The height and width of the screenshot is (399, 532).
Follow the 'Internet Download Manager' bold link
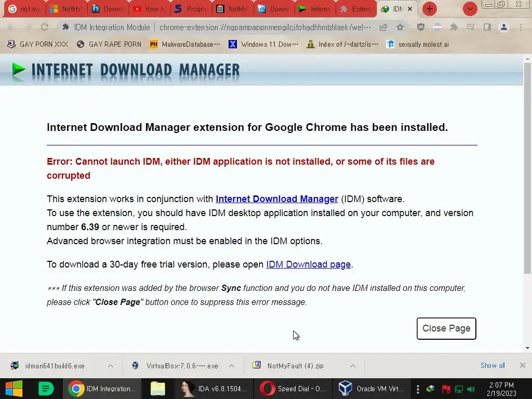[277, 199]
